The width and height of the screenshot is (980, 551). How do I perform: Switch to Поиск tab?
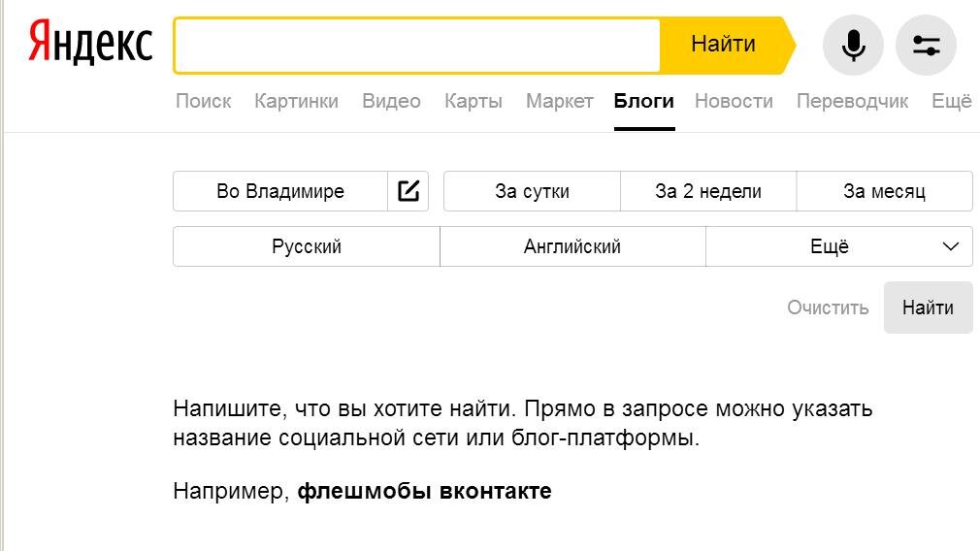[203, 101]
